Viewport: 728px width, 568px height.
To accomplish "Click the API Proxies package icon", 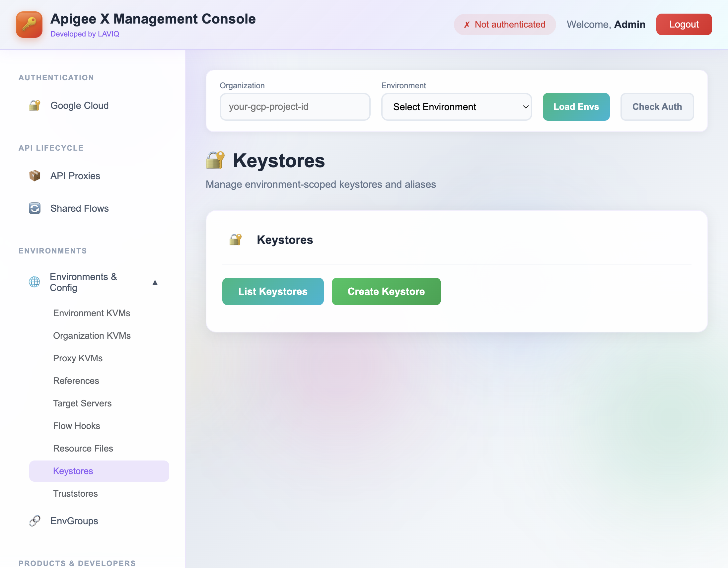I will 35,176.
